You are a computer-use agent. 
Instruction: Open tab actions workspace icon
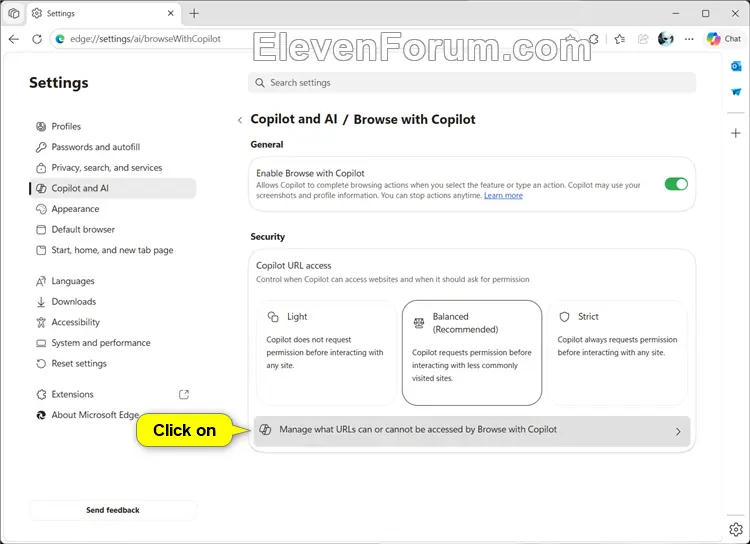14,13
